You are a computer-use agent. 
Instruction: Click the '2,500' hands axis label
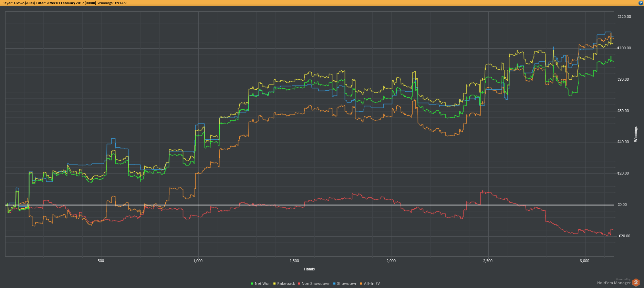point(488,261)
